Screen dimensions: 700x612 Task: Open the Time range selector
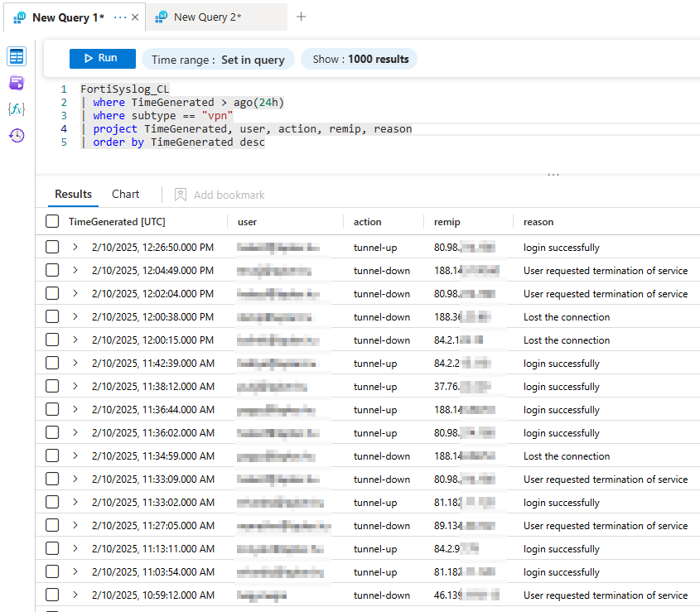(x=218, y=60)
